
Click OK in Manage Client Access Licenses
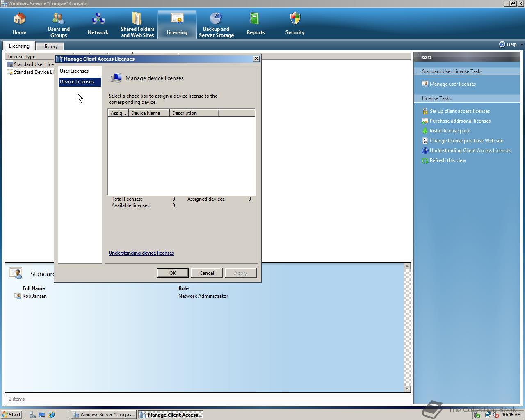tap(173, 273)
